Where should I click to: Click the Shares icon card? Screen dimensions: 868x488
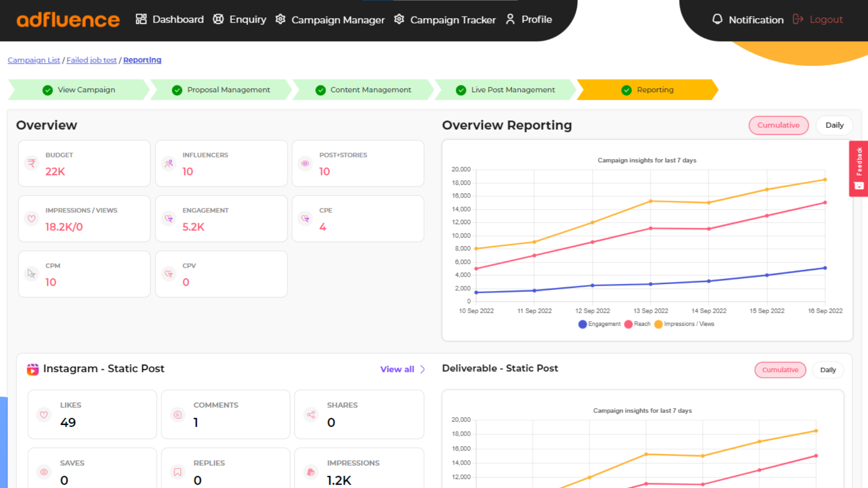[x=311, y=414]
